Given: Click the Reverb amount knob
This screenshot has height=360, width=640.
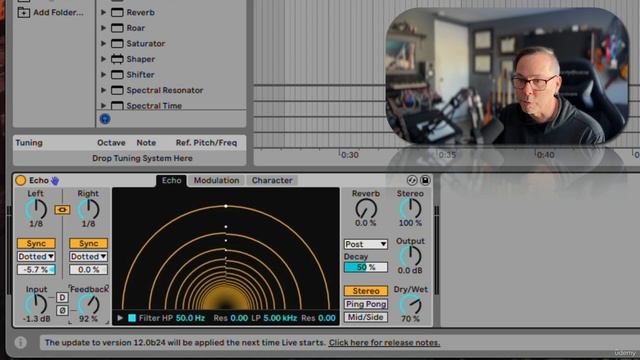Looking at the screenshot, I should 366,209.
